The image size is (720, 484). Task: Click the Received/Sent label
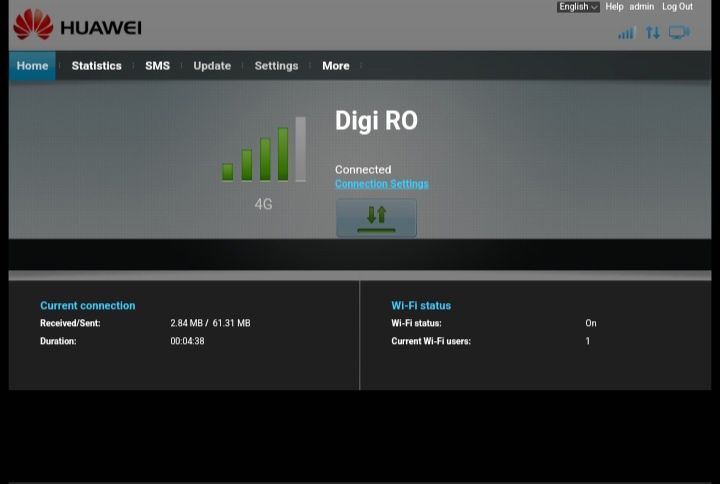[x=70, y=323]
